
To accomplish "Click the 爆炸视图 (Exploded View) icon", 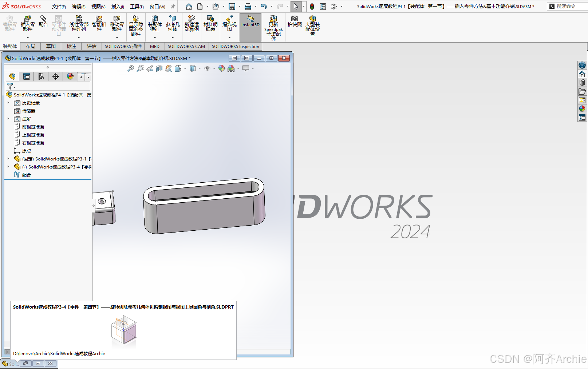I will click(x=229, y=23).
